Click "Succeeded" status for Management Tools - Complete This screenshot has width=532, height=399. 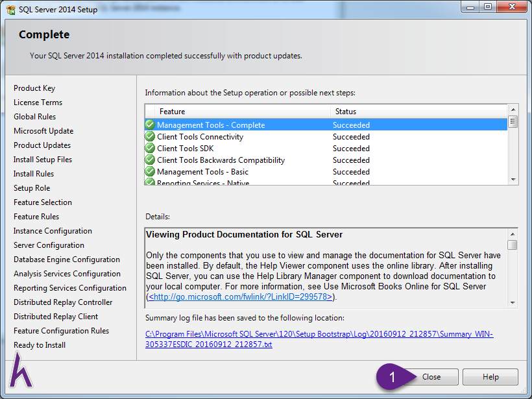[351, 125]
